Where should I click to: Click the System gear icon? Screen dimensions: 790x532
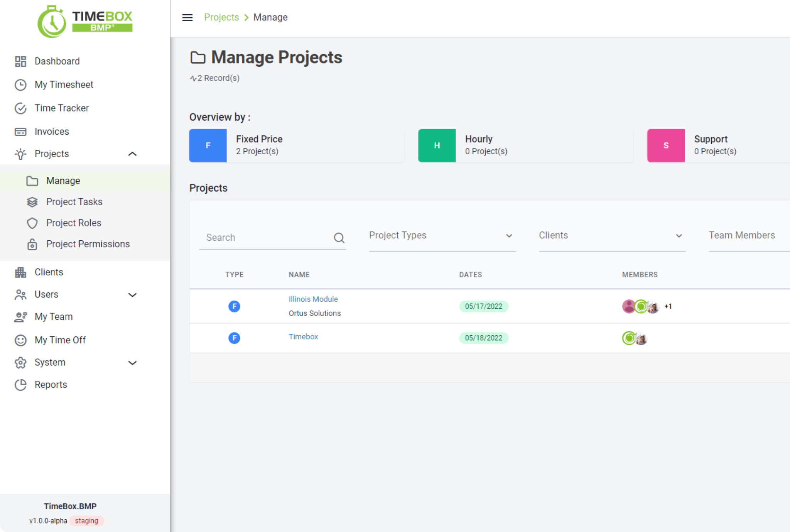[20, 363]
